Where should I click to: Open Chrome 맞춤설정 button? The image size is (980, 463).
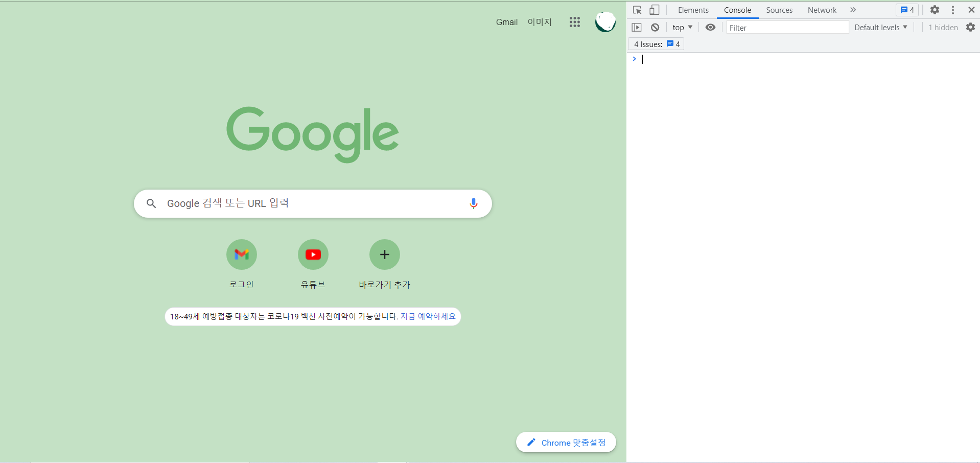tap(566, 443)
